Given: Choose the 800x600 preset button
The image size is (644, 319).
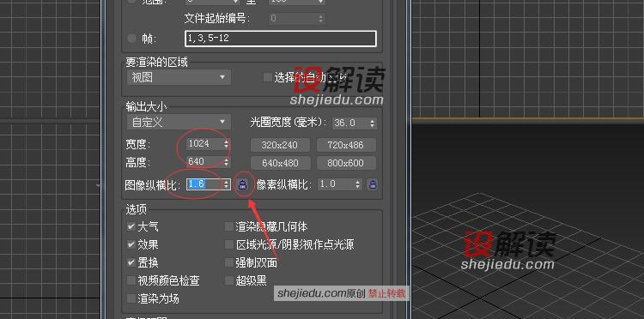Looking at the screenshot, I should click(x=346, y=163).
